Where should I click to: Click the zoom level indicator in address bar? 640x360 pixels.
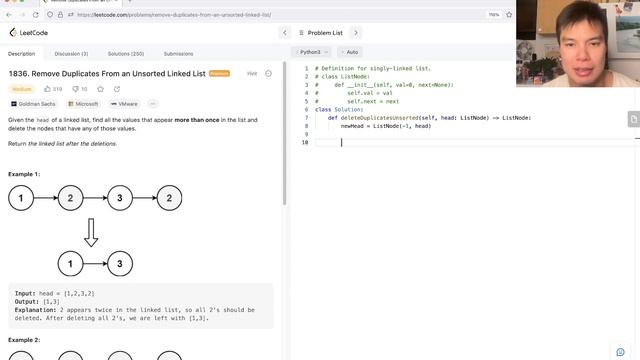pyautogui.click(x=494, y=15)
